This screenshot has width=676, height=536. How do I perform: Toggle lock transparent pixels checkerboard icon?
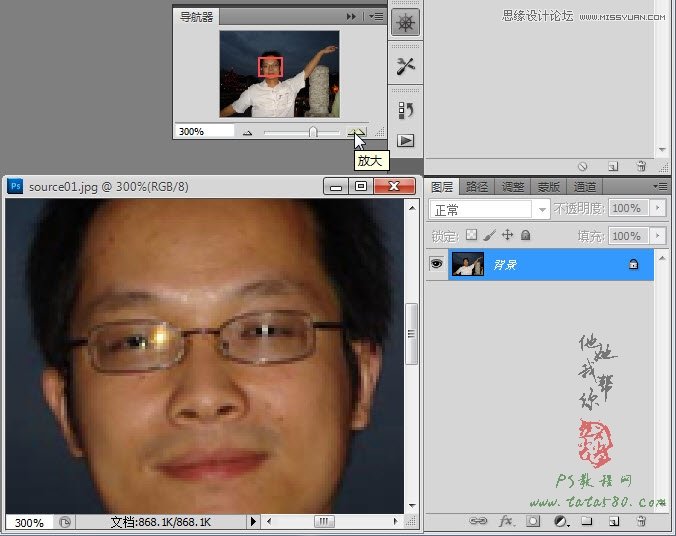pyautogui.click(x=471, y=235)
